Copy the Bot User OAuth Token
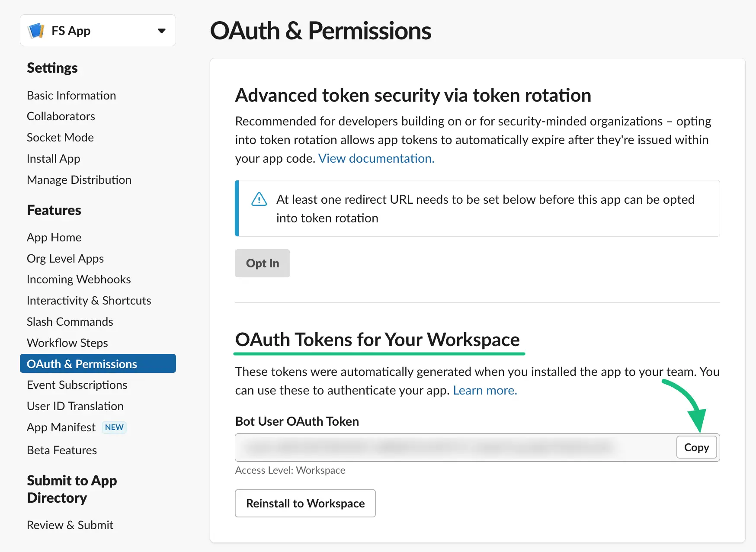Image resolution: width=756 pixels, height=552 pixels. click(696, 447)
